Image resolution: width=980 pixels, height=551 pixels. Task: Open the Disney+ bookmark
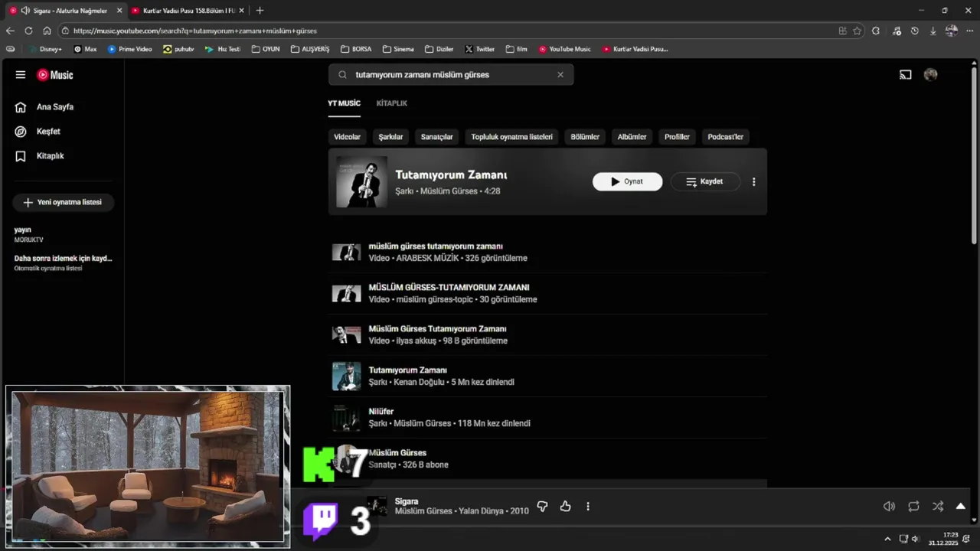[46, 49]
